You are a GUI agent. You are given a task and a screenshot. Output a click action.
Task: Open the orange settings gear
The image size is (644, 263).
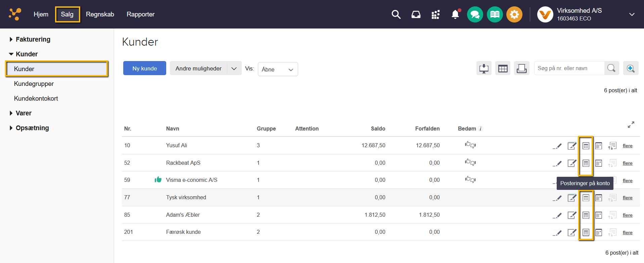tap(514, 14)
